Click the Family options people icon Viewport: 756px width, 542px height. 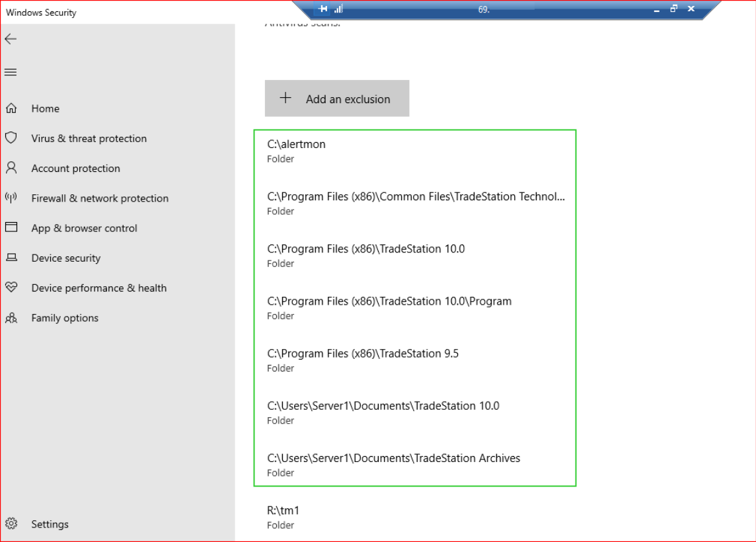click(x=11, y=318)
